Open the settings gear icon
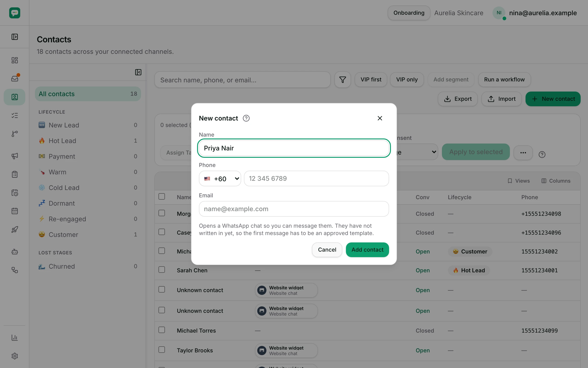The image size is (588, 368). 14,356
